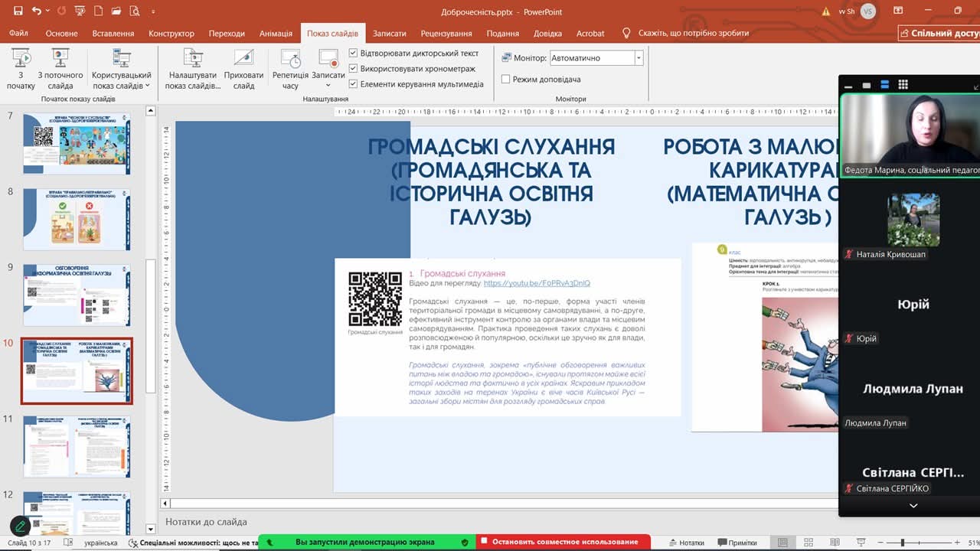This screenshot has height=551, width=980.
Task: Click the zoom slider in status bar
Action: click(903, 543)
